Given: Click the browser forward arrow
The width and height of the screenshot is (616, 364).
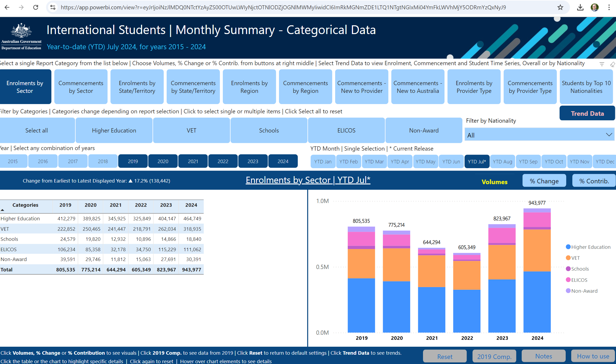Looking at the screenshot, I should click(x=21, y=7).
